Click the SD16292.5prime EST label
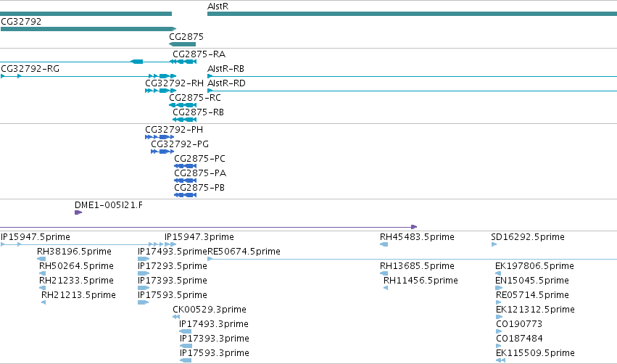This screenshot has height=364, width=617. click(528, 237)
